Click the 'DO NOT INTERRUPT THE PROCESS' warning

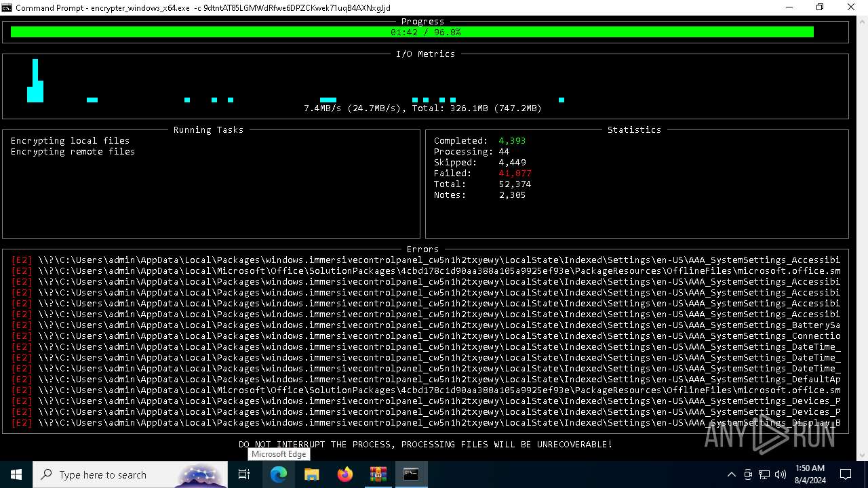(425, 444)
